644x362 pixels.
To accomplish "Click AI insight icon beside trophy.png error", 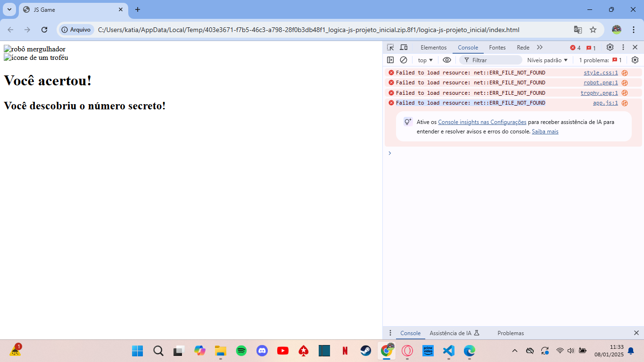I will tap(625, 93).
